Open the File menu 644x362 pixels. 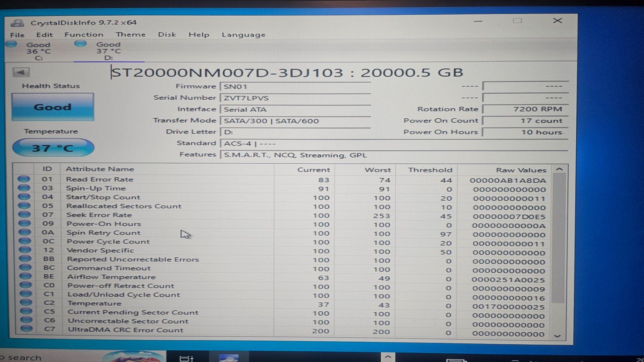(x=17, y=35)
